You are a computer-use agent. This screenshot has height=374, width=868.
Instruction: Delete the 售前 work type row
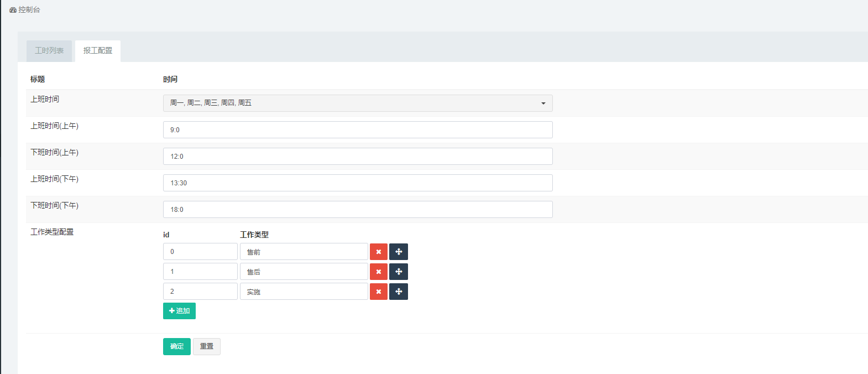click(x=379, y=252)
